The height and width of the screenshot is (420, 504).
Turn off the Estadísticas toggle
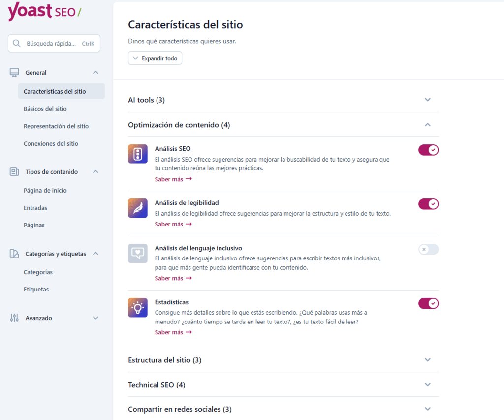(x=428, y=303)
